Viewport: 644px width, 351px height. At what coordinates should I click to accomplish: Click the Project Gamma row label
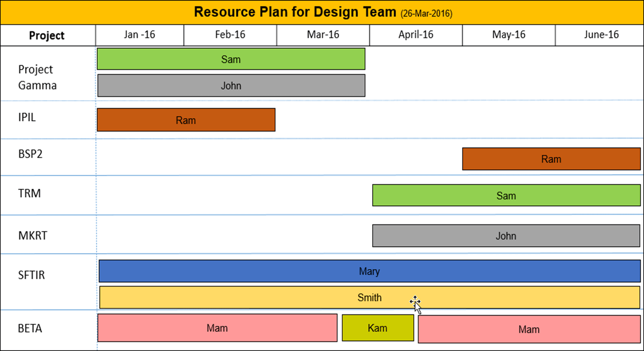(37, 77)
